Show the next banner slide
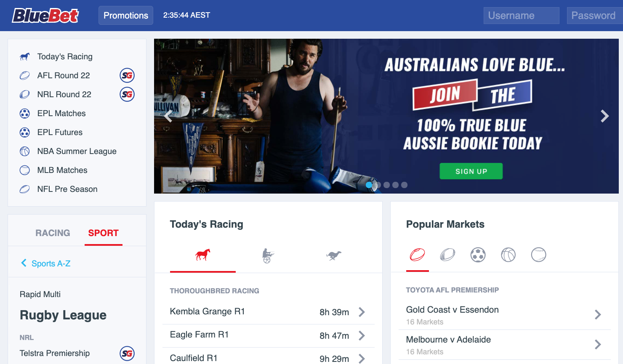This screenshot has height=364, width=623. (x=604, y=116)
